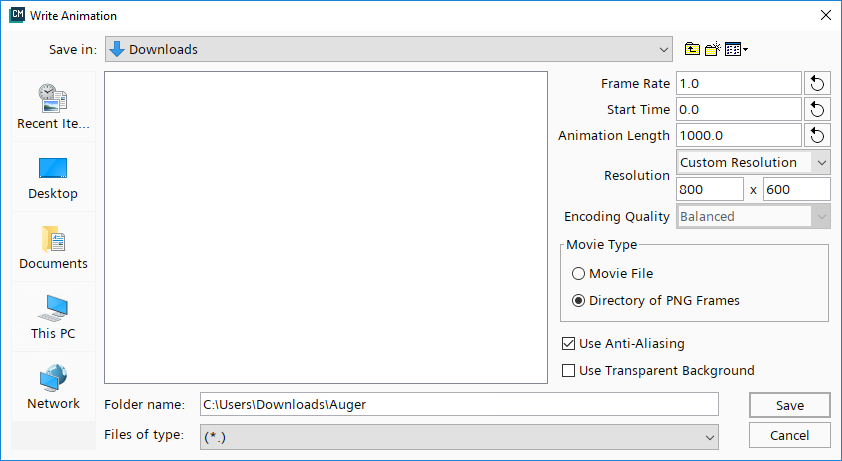Reset the Animation Length value
This screenshot has height=461, width=842.
817,135
